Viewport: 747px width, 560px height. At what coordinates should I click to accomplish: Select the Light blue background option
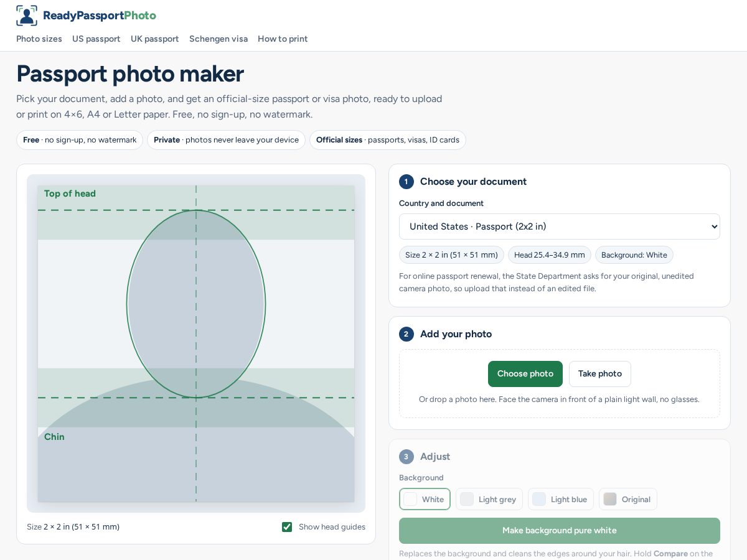tap(561, 499)
